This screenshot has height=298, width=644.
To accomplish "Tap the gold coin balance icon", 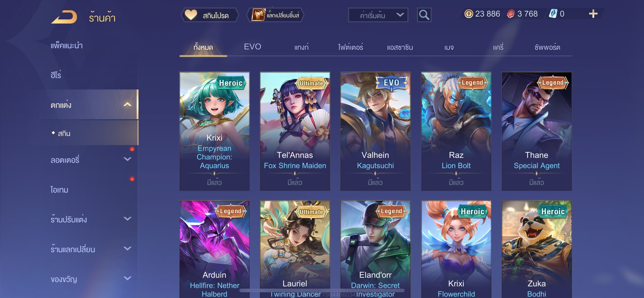I will coord(468,13).
